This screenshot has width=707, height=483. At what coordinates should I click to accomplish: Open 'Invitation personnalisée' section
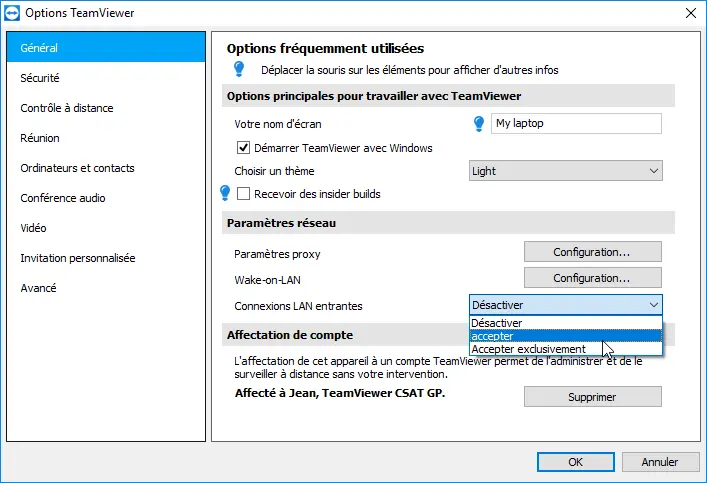tap(106, 258)
